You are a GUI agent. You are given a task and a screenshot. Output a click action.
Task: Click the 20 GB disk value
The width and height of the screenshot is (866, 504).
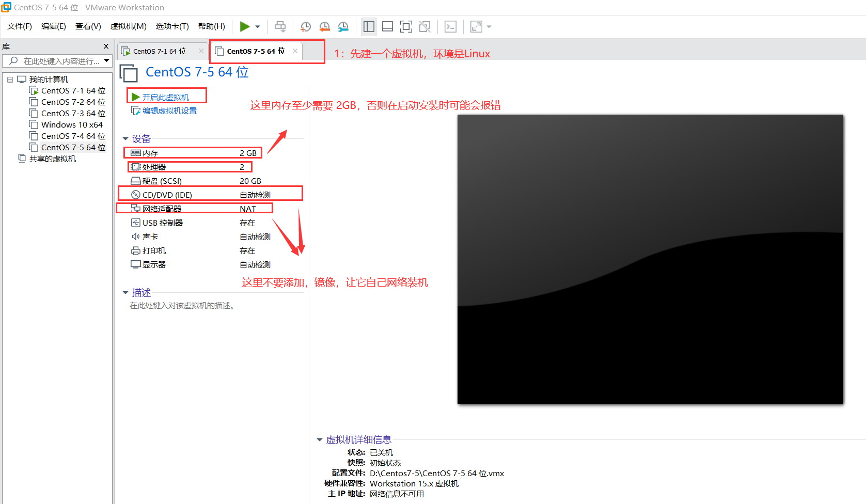[x=250, y=181]
